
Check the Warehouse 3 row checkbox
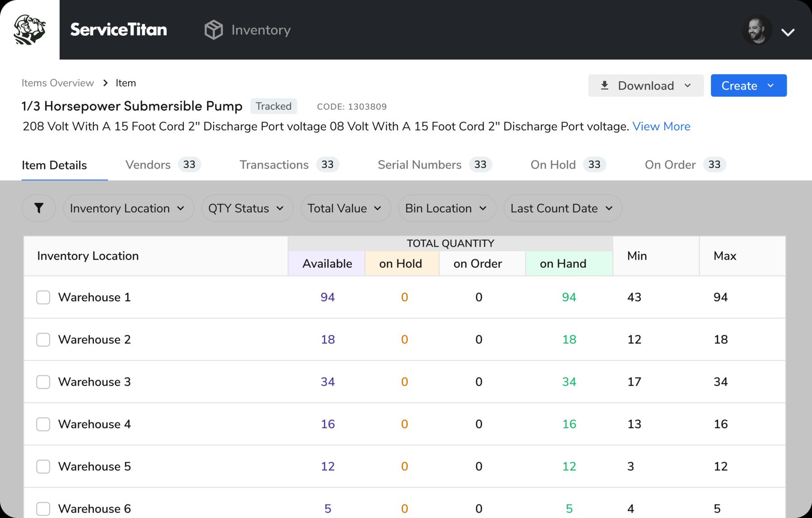(x=43, y=382)
